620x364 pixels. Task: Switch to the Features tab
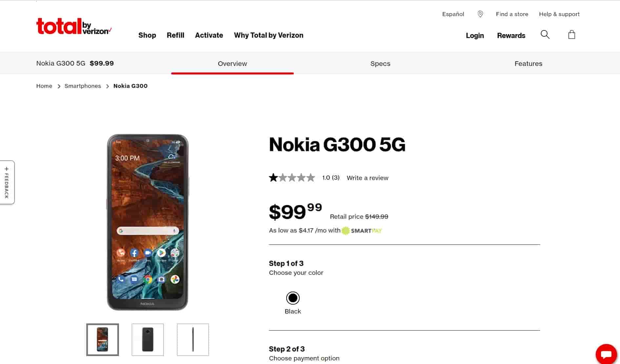coord(528,64)
